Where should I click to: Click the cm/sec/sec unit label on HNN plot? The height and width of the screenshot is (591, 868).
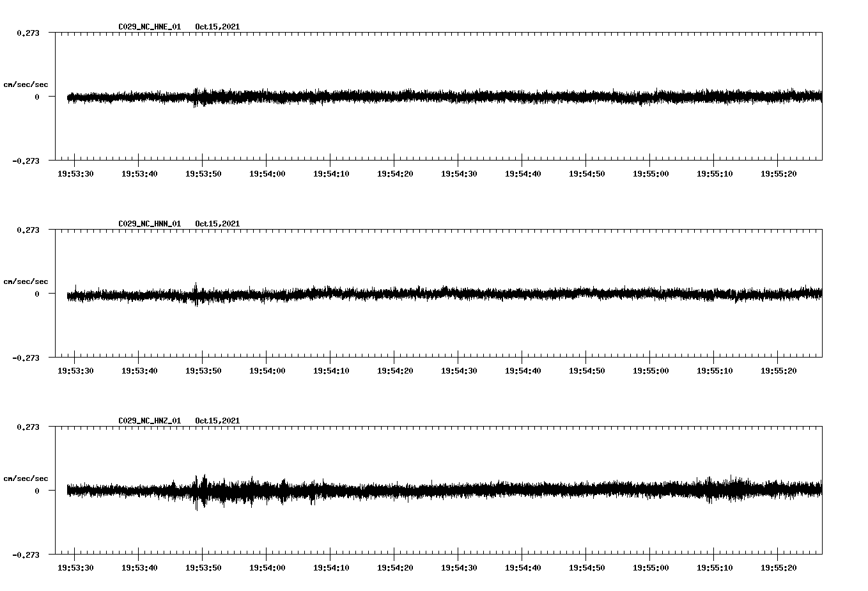pos(26,281)
